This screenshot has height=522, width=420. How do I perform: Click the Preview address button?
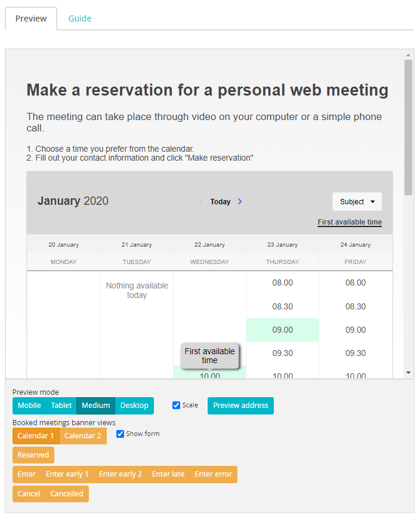point(240,406)
